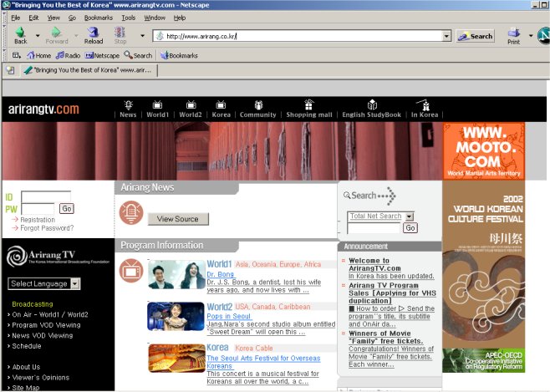Open the Registration link
Image resolution: width=550 pixels, height=392 pixels.
[38, 220]
